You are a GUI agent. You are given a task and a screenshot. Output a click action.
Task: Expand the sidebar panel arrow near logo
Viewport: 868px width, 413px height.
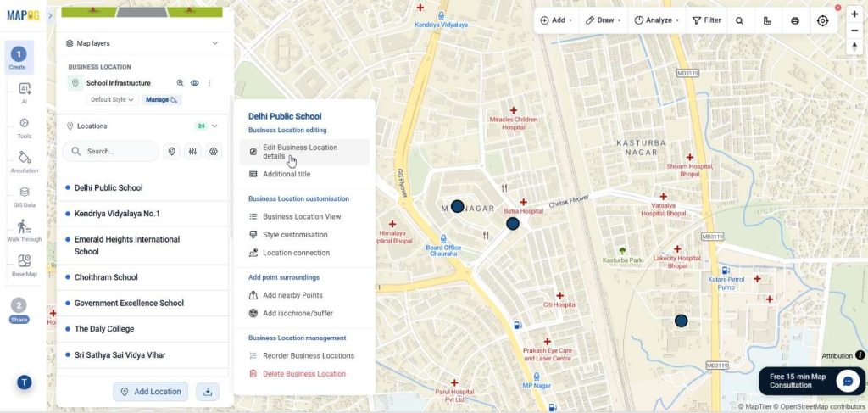point(50,15)
